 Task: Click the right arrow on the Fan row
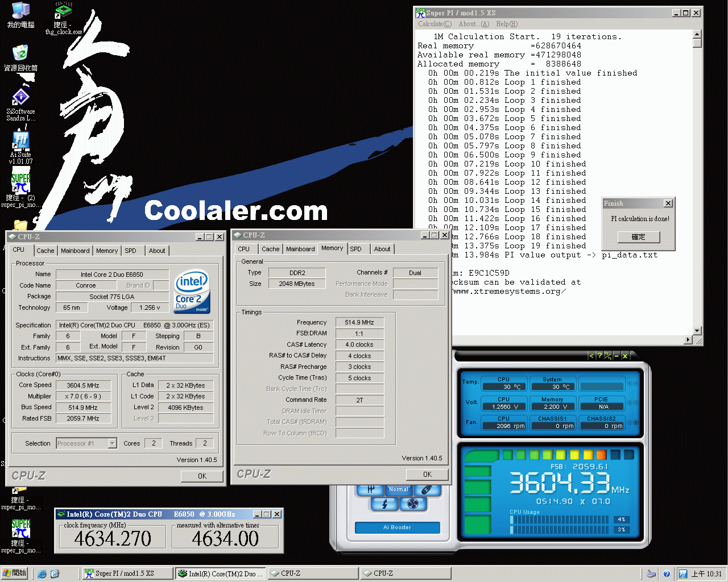point(635,422)
